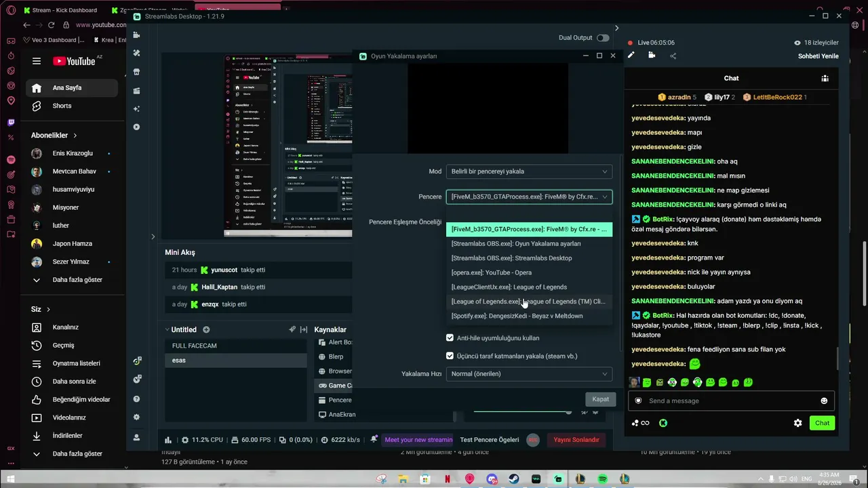Click the YouTube hamburger menu icon

tap(37, 61)
